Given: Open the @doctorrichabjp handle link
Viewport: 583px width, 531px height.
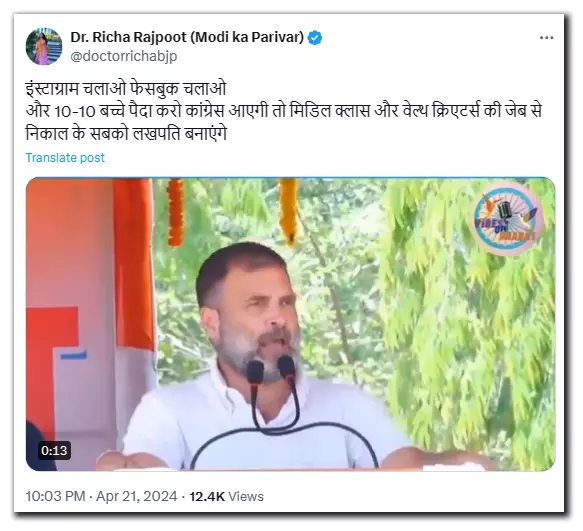Looking at the screenshot, I should (x=123, y=56).
